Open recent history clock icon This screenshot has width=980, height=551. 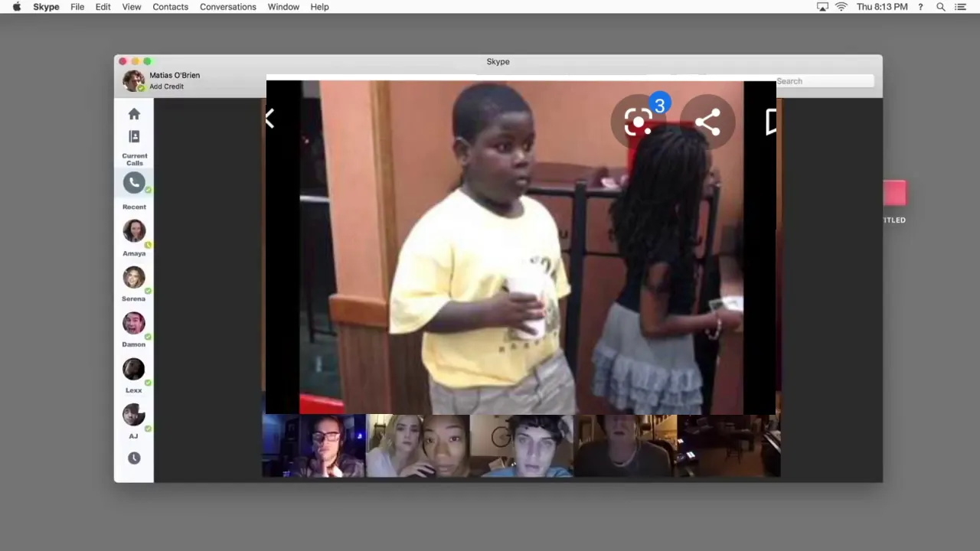point(134,458)
